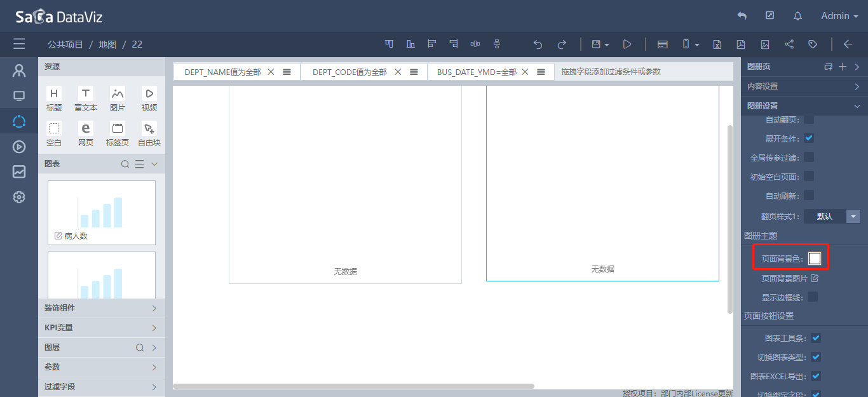868x397 pixels.
Task: Click the card layout toolbar icon
Action: pyautogui.click(x=662, y=44)
